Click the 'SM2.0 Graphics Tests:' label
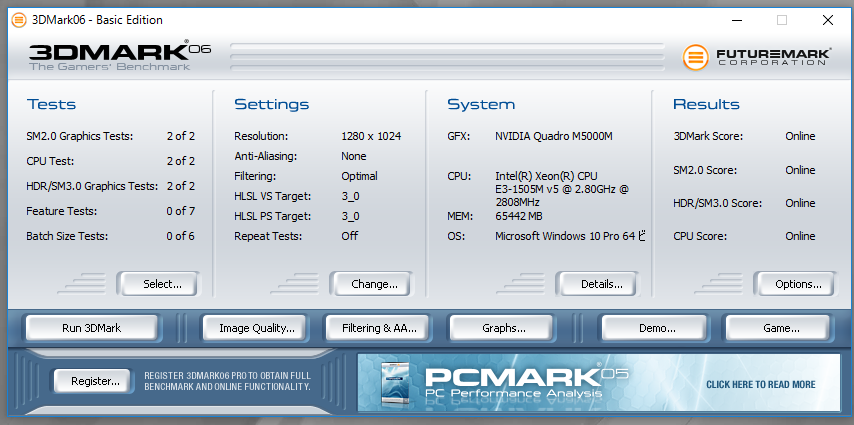The image size is (854, 425). click(80, 136)
